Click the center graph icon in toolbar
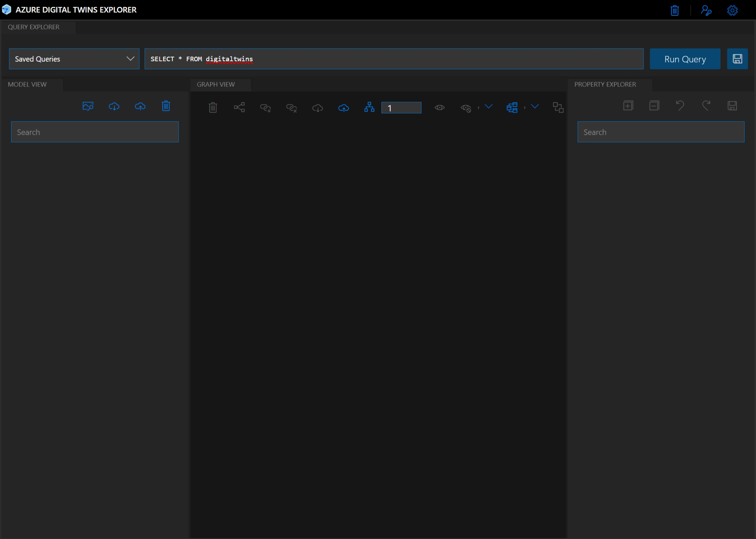The image size is (756, 539). point(558,107)
